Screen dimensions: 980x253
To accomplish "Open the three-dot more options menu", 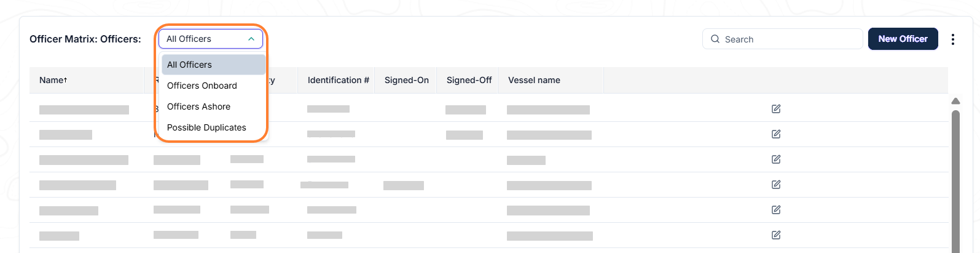I will pyautogui.click(x=953, y=39).
